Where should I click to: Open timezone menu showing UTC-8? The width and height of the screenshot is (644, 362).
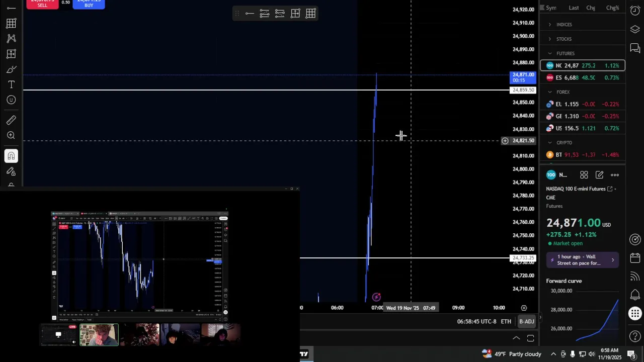pyautogui.click(x=476, y=321)
